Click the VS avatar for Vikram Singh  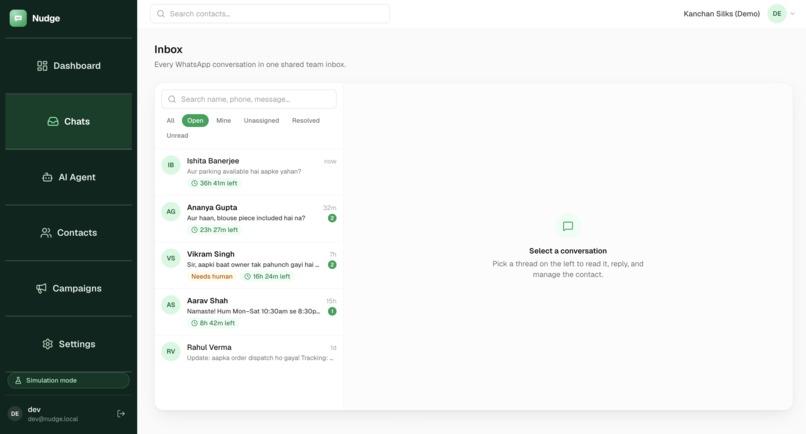click(x=171, y=258)
